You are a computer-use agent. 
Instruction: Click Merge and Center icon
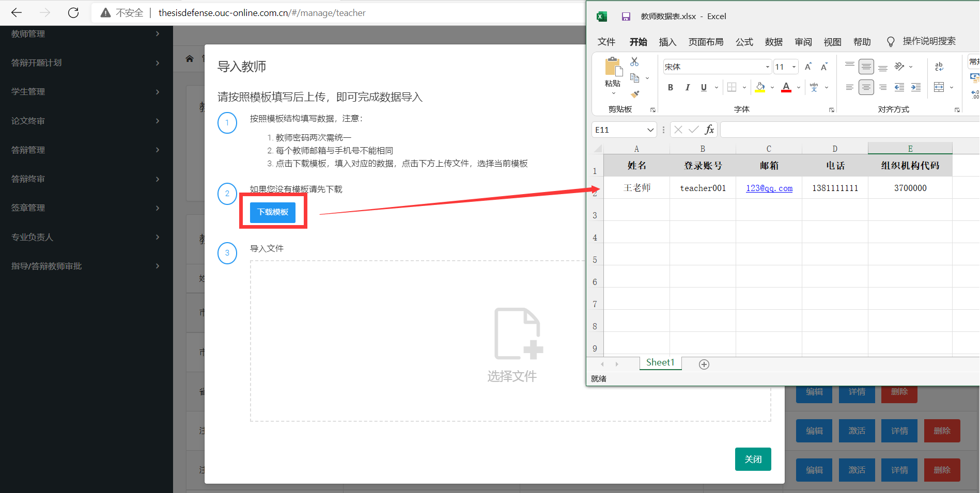pyautogui.click(x=939, y=87)
